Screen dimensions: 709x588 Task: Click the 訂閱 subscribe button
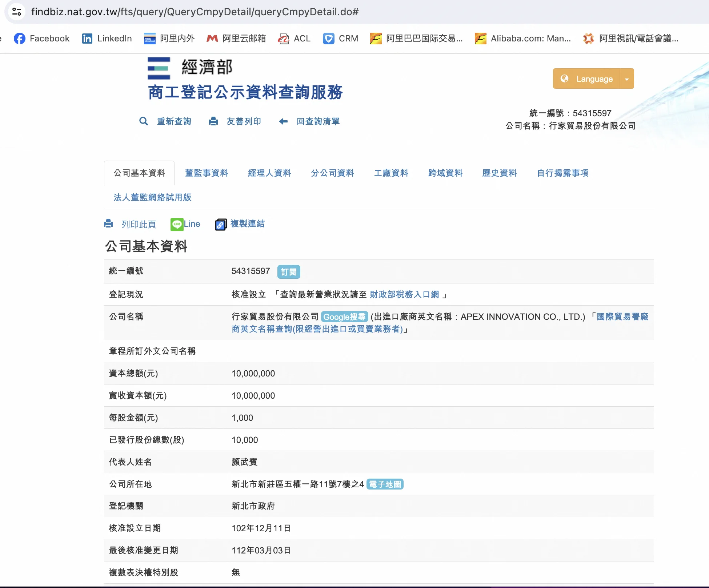pos(289,272)
